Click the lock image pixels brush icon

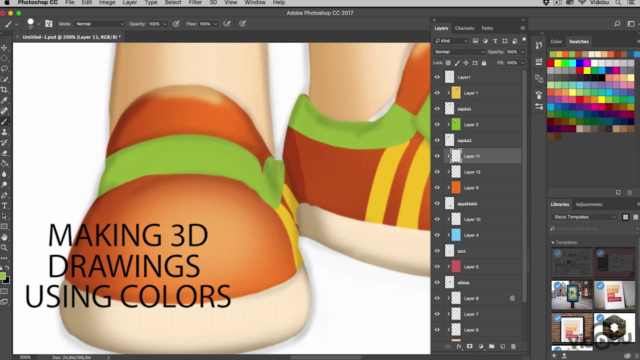(457, 63)
